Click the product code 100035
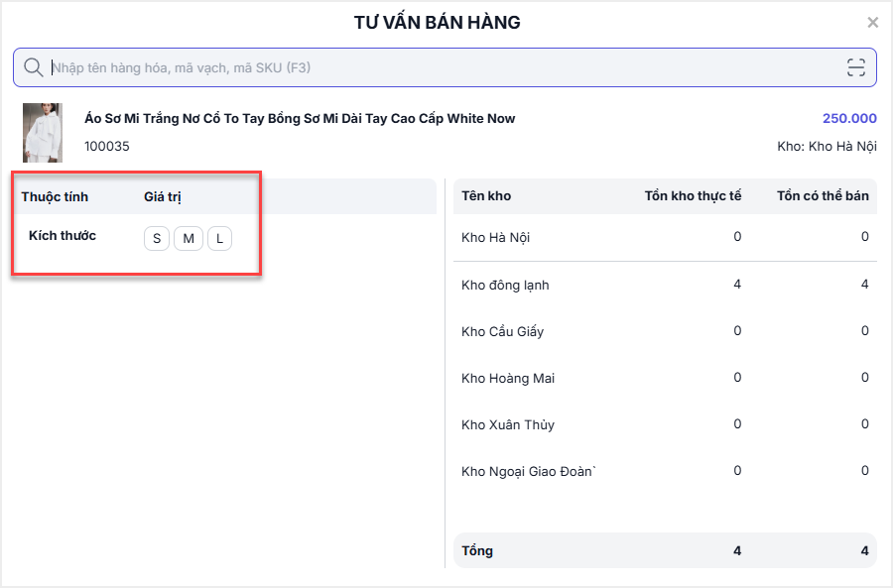The image size is (893, 588). [x=106, y=147]
